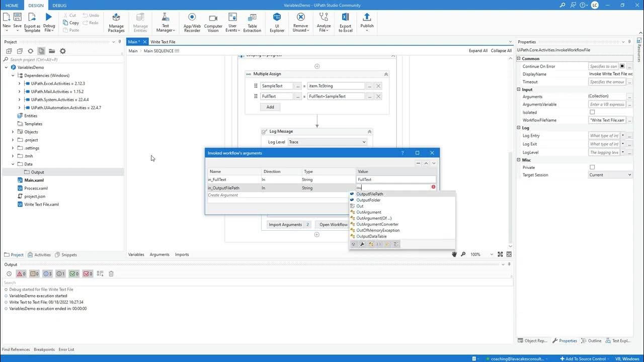Switch to the DEBUG ribbon tab
Screen dimensions: 644x362
tap(59, 6)
